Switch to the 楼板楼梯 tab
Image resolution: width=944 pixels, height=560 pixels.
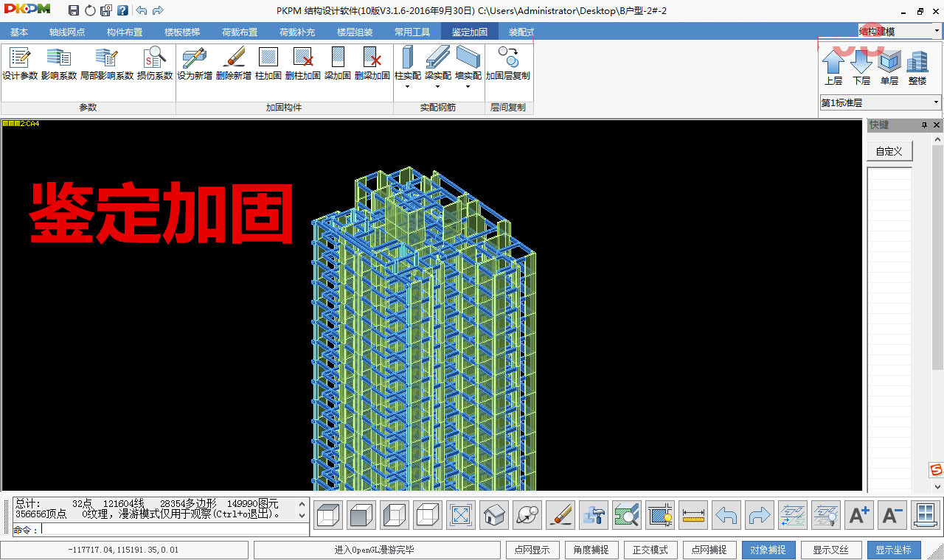point(182,32)
